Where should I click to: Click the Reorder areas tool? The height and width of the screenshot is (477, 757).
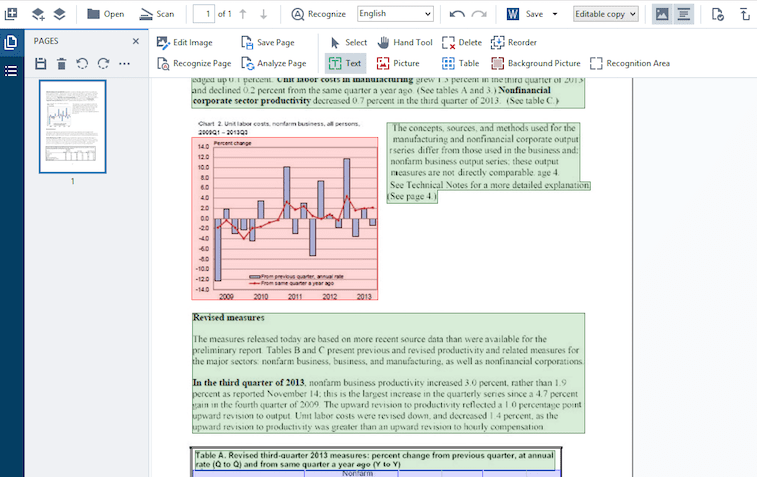click(514, 42)
